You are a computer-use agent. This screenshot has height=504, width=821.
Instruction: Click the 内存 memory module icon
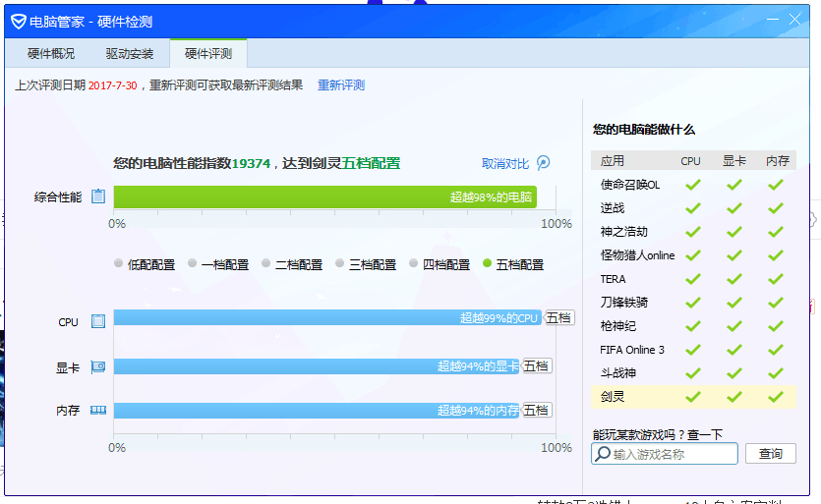pos(98,411)
